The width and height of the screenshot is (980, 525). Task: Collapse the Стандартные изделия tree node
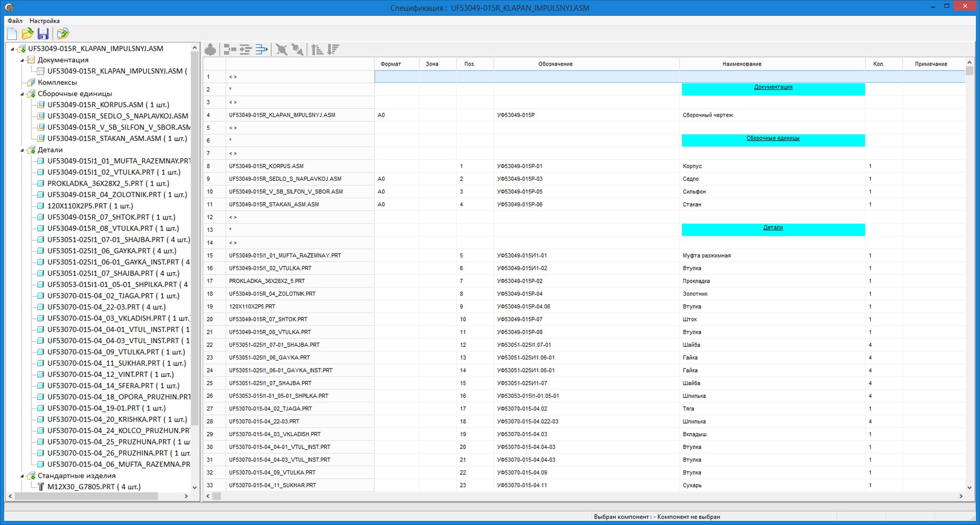tap(22, 476)
